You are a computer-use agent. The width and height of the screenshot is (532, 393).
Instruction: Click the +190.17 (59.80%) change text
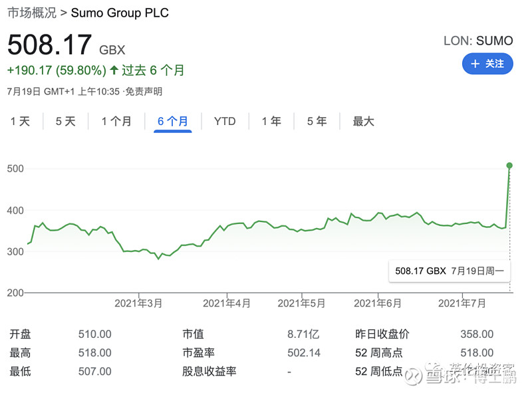click(57, 70)
